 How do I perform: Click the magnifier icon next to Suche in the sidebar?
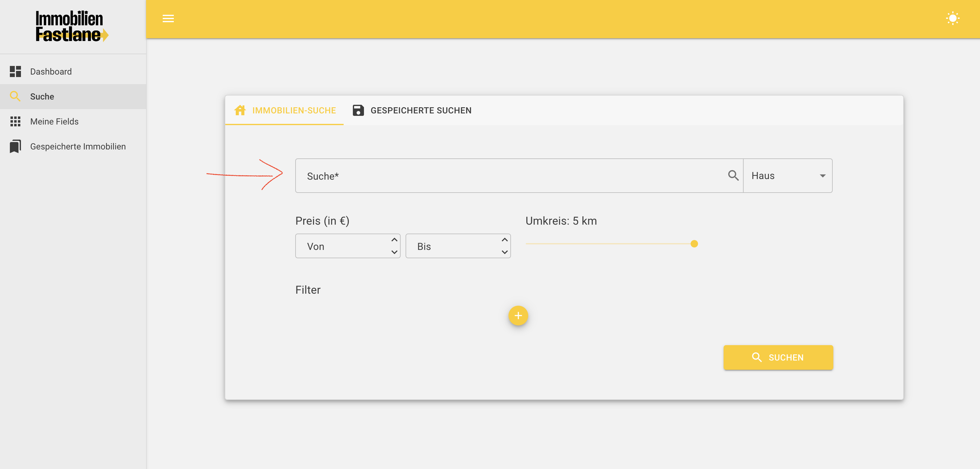pyautogui.click(x=15, y=97)
